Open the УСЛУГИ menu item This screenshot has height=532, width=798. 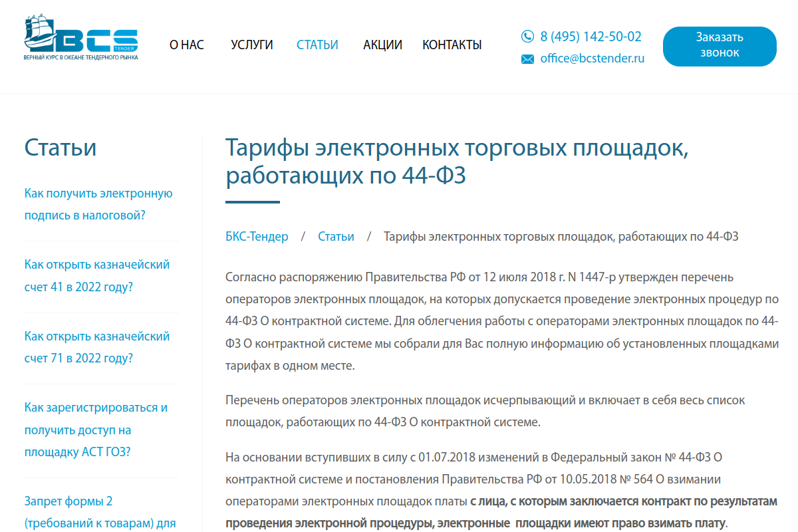[x=252, y=45]
